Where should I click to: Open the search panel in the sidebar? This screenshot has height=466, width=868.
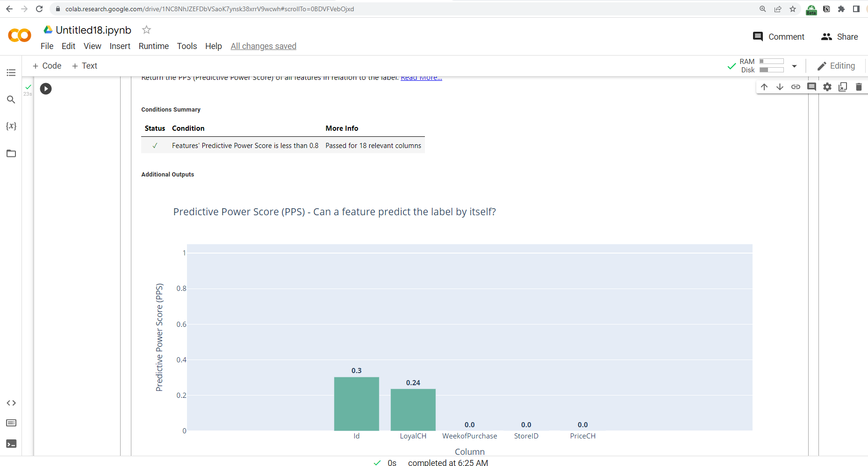pyautogui.click(x=11, y=99)
